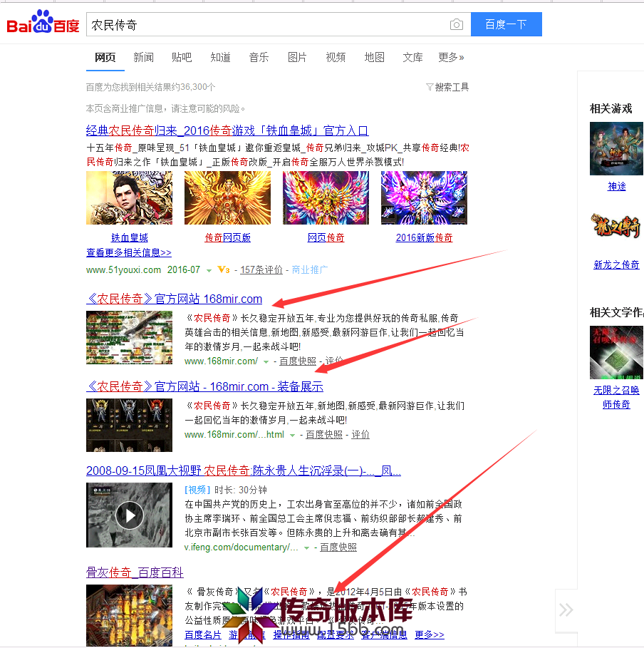Viewport: 644px width, 648px height.
Task: Click the purple 2016新版传奇 thumbnail
Action: (425, 198)
